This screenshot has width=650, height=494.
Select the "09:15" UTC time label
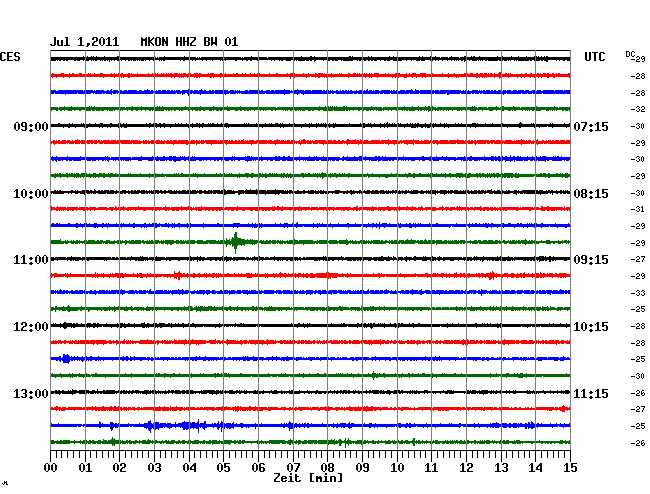coord(591,260)
